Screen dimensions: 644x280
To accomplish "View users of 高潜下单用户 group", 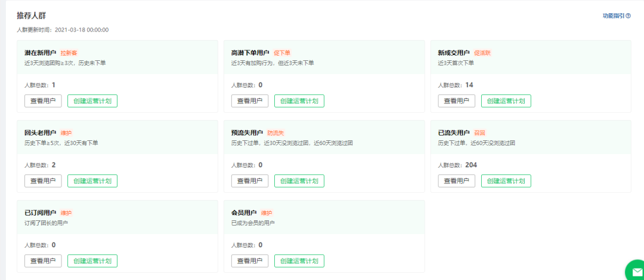I will (250, 101).
